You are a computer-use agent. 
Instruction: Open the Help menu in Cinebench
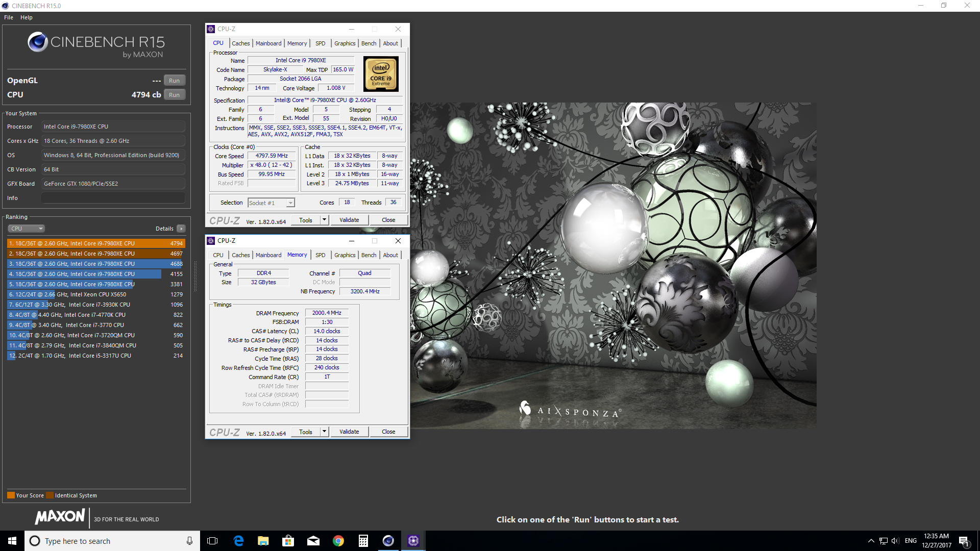27,17
